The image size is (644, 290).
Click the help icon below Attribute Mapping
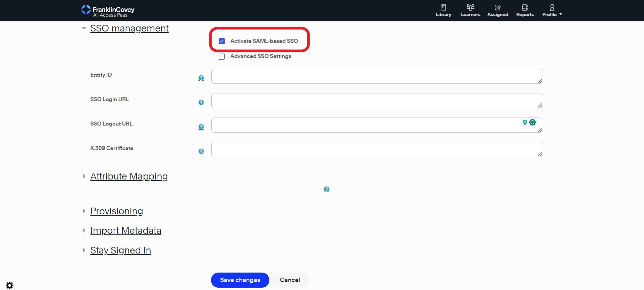tap(326, 189)
